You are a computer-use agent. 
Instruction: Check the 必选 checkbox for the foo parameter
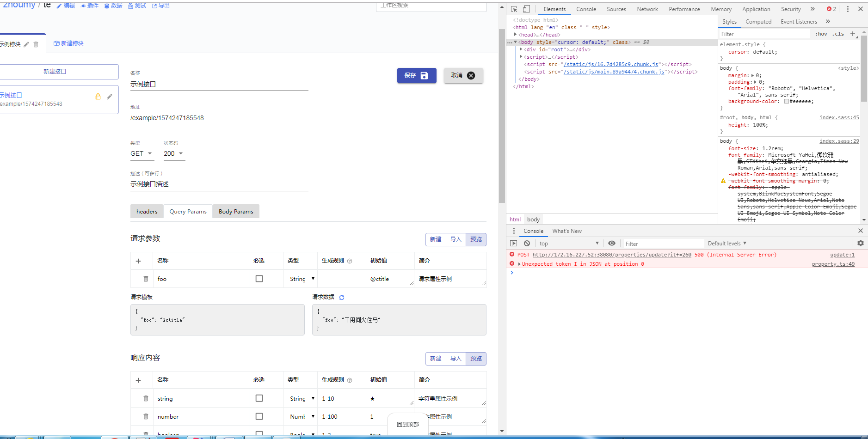[x=259, y=279]
